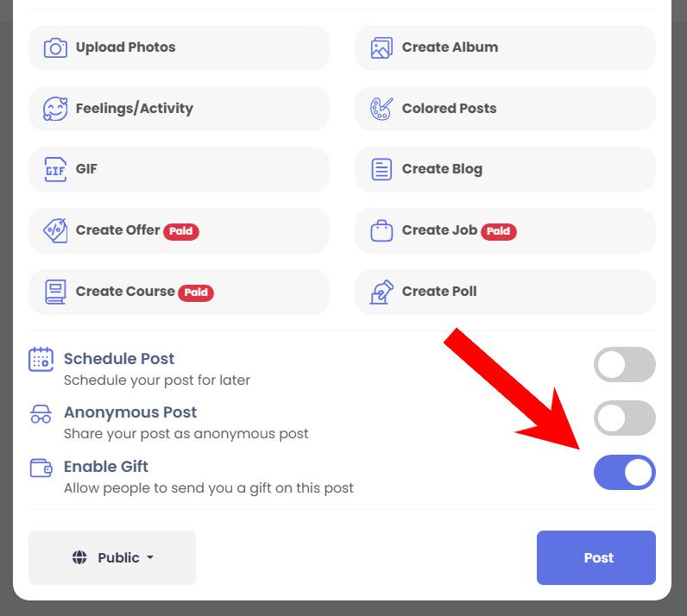
Task: Click the Create Poll option label
Action: pos(439,292)
